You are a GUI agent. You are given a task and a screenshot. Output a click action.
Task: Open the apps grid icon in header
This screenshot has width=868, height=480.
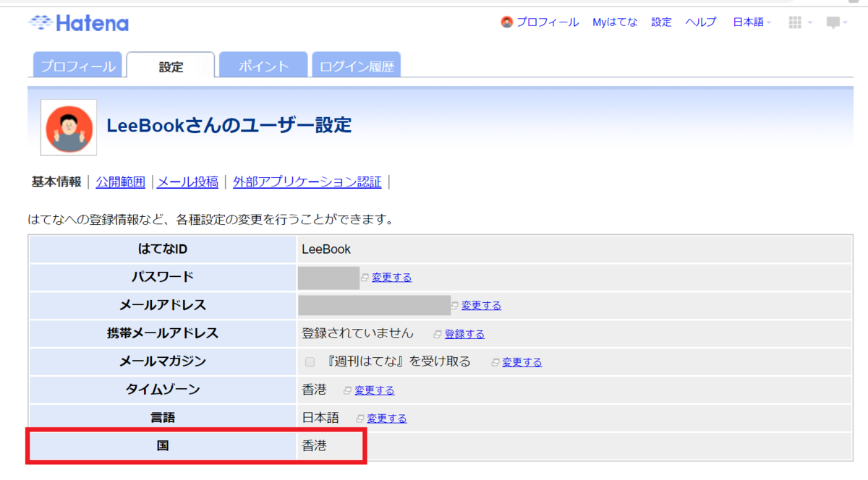[795, 22]
